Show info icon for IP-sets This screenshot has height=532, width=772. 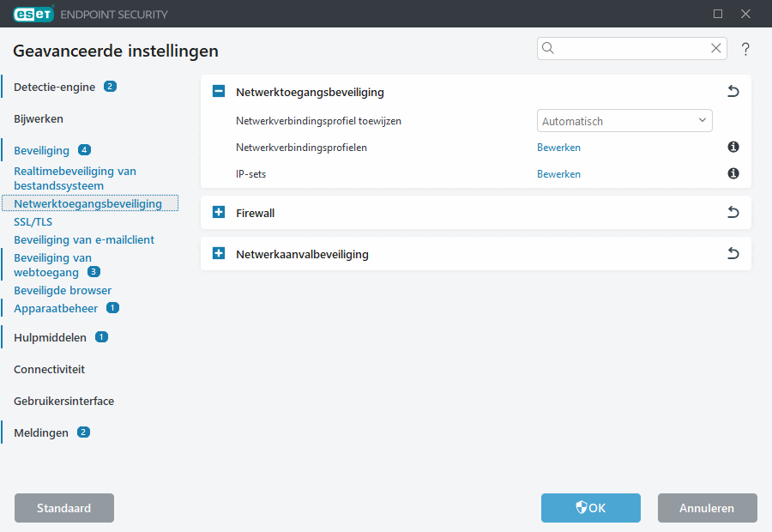click(733, 174)
